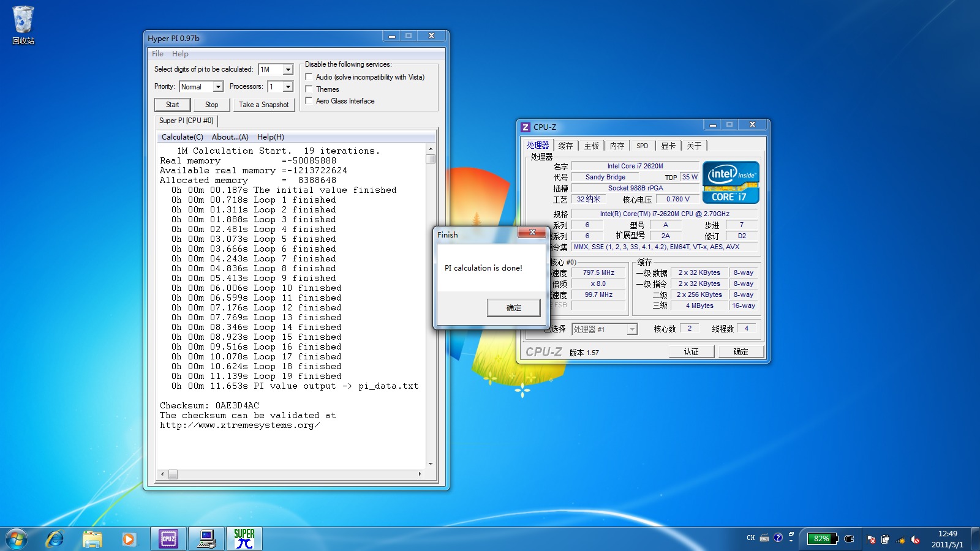Toggle the Themes checkbox
980x551 pixels.
tap(309, 89)
